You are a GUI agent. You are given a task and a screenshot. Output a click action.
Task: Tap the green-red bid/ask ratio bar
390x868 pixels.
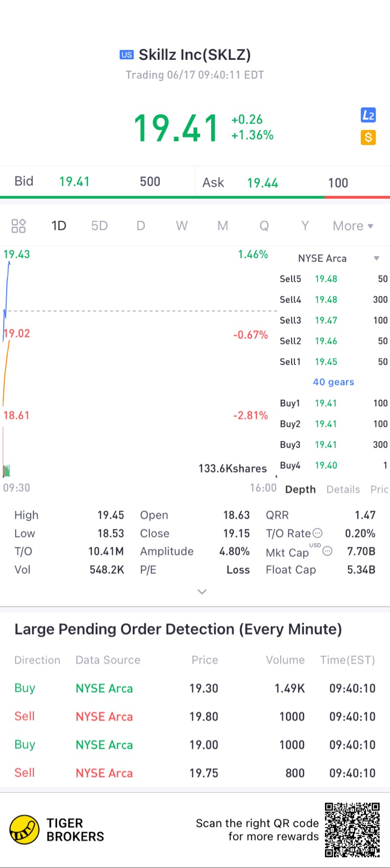click(195, 198)
